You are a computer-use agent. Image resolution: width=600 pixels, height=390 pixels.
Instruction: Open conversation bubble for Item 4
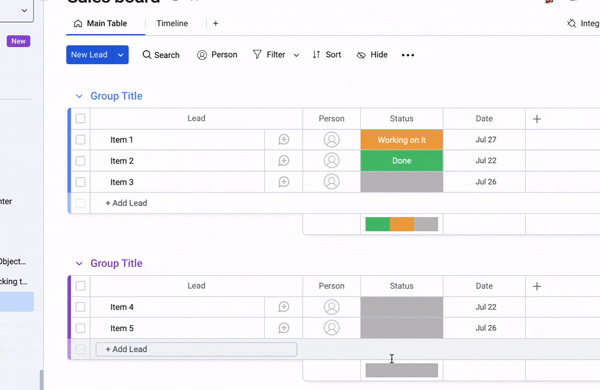284,307
